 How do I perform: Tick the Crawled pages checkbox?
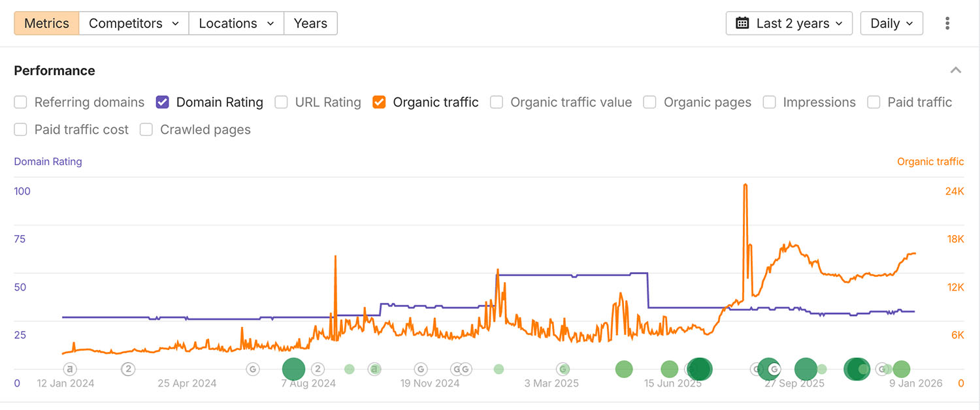[x=146, y=130]
